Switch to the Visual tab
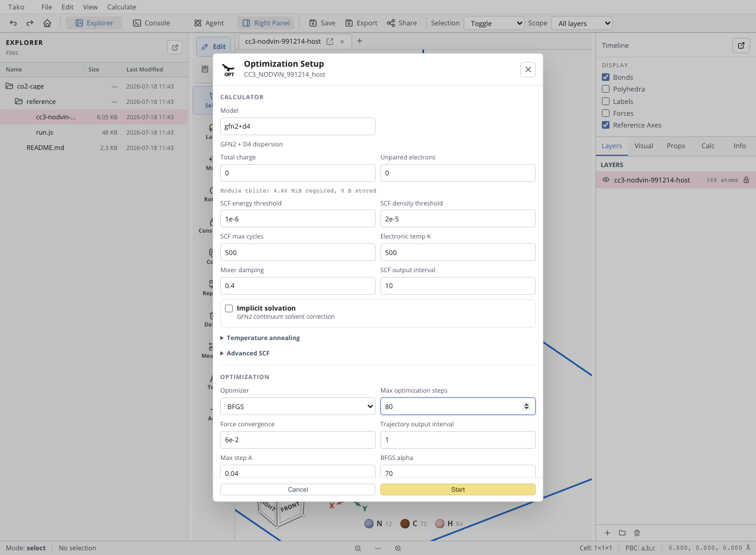756x555 pixels. [x=644, y=146]
